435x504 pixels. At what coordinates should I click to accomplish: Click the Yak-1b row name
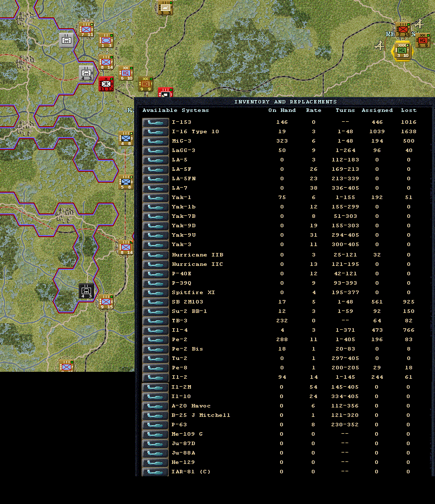pyautogui.click(x=184, y=207)
